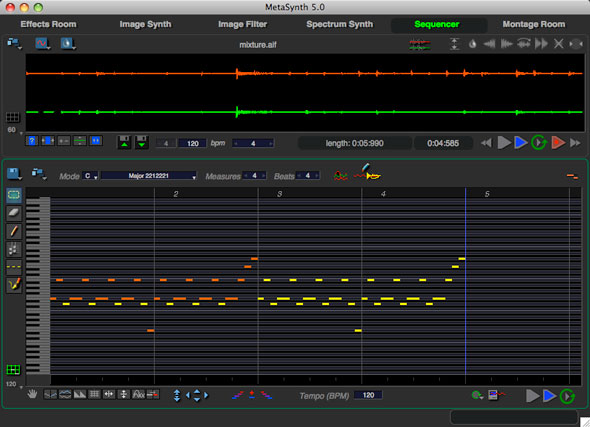Screen dimensions: 590x427
Task: Open the Spectrum Synth tab
Action: pos(339,24)
